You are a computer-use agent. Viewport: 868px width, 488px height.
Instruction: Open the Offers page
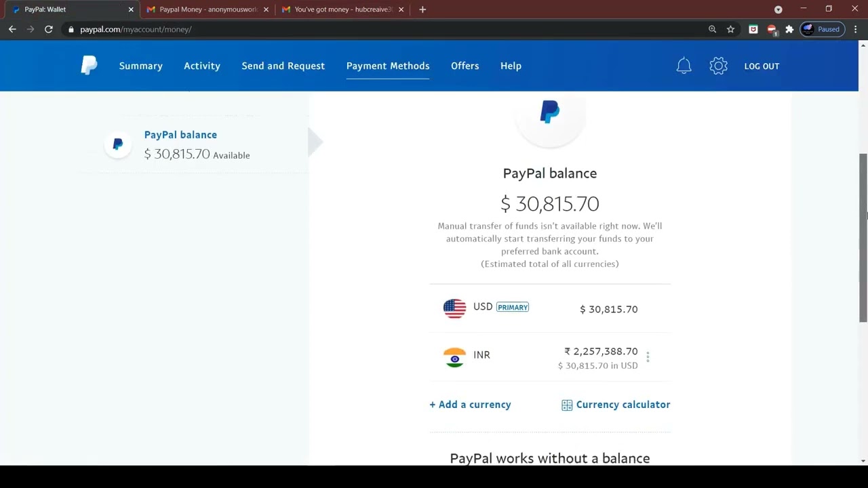pyautogui.click(x=465, y=66)
